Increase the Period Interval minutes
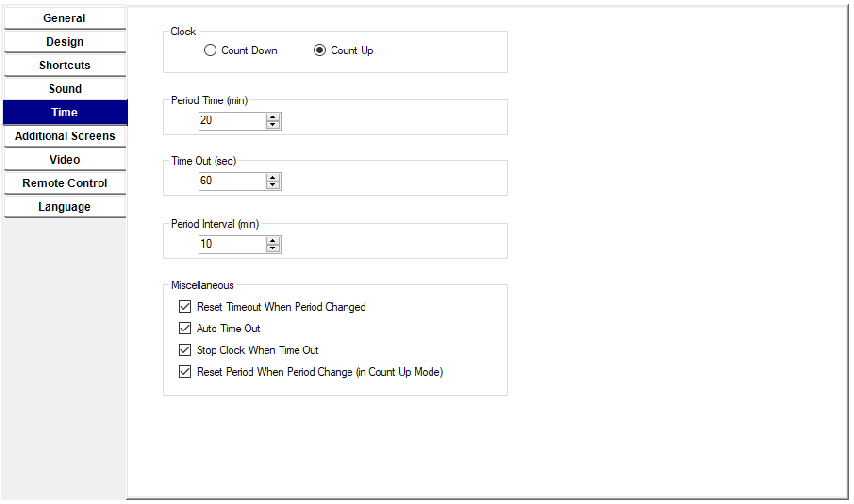The height and width of the screenshot is (504, 854). [273, 240]
